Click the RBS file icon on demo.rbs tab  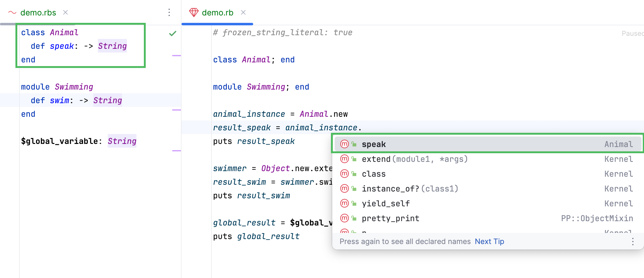pyautogui.click(x=12, y=13)
